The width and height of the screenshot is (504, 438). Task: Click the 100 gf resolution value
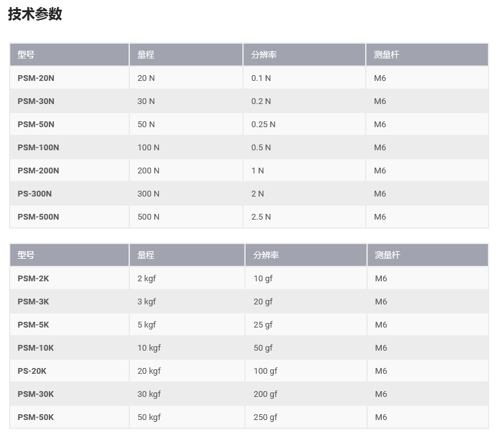pyautogui.click(x=265, y=371)
